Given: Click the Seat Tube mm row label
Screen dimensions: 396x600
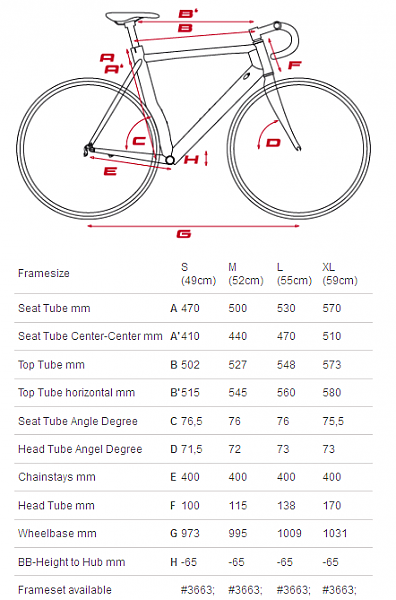Looking at the screenshot, I should [x=54, y=308].
